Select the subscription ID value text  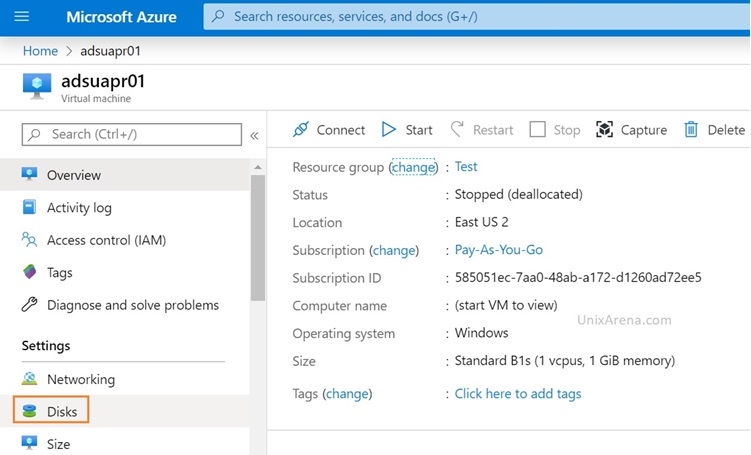coord(578,277)
